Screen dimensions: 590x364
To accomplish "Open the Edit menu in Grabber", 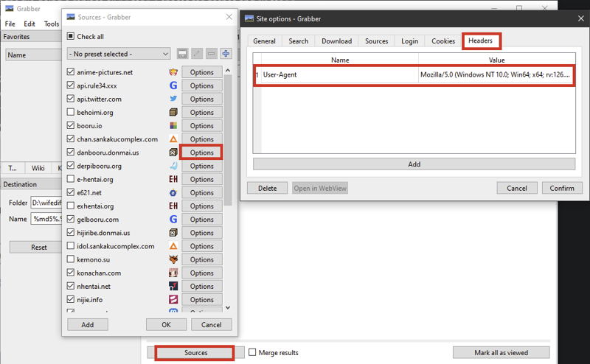I will tap(29, 24).
